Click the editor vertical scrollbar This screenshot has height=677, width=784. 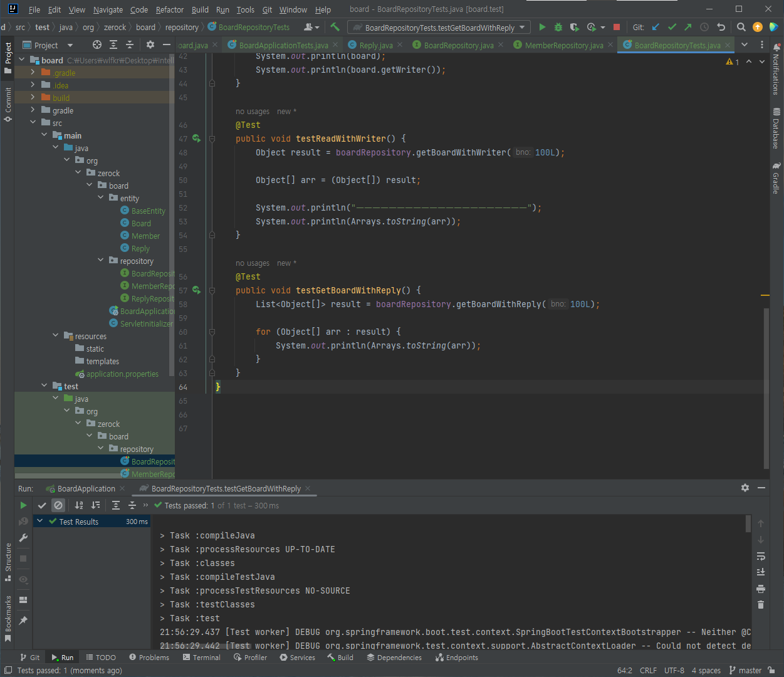(766, 389)
